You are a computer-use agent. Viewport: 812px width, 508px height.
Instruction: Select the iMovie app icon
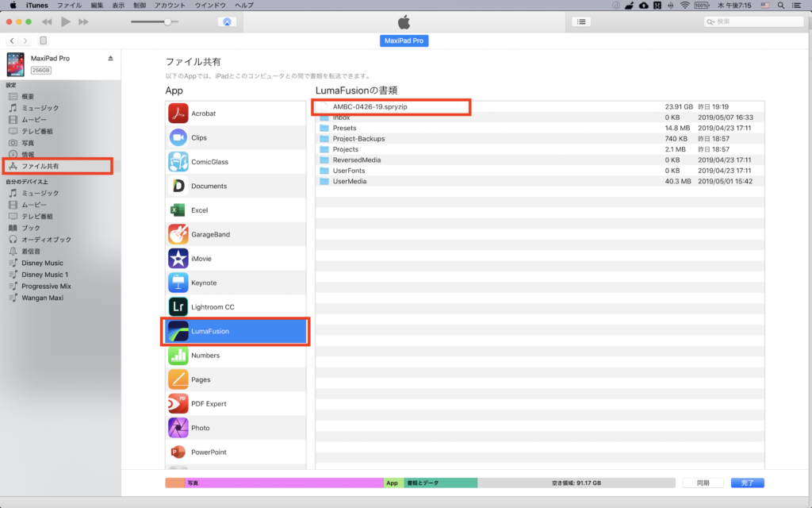pyautogui.click(x=178, y=259)
